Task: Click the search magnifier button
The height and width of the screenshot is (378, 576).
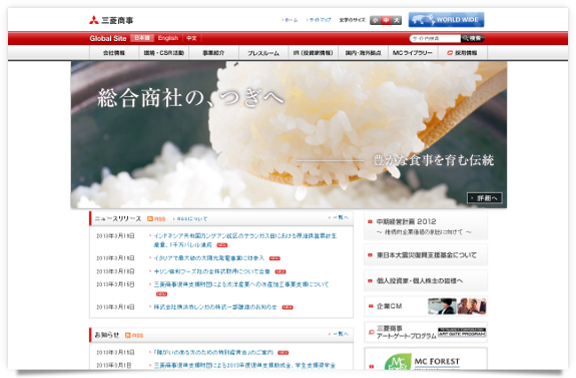Action: 472,38
